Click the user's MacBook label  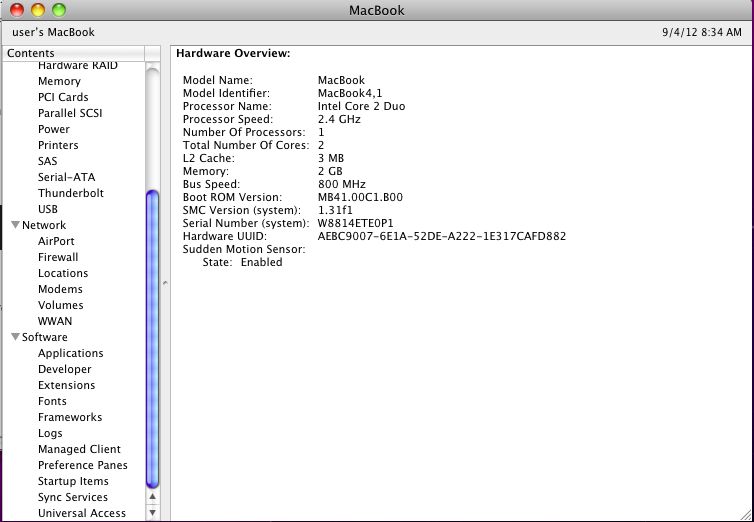coord(53,32)
